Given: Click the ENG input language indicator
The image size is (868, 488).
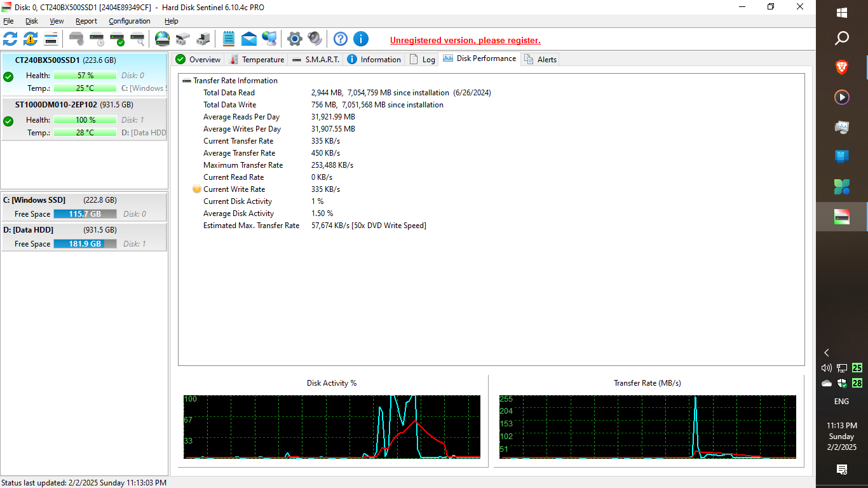Looking at the screenshot, I should click(x=841, y=402).
